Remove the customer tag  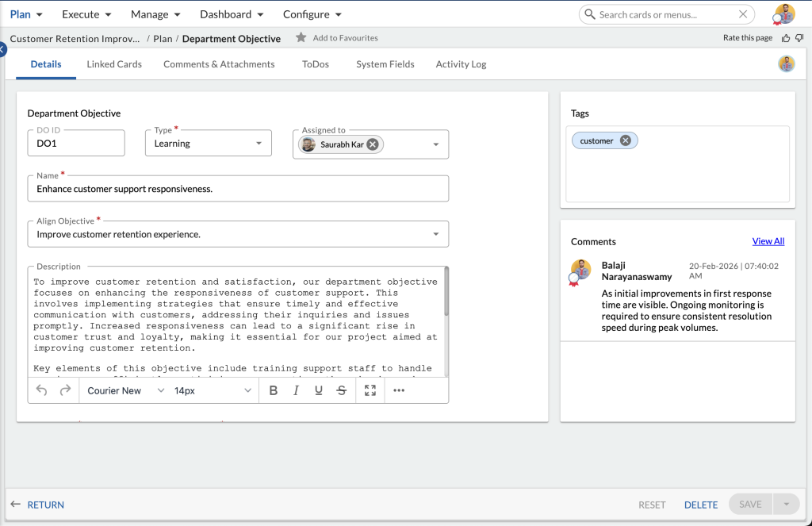click(625, 140)
